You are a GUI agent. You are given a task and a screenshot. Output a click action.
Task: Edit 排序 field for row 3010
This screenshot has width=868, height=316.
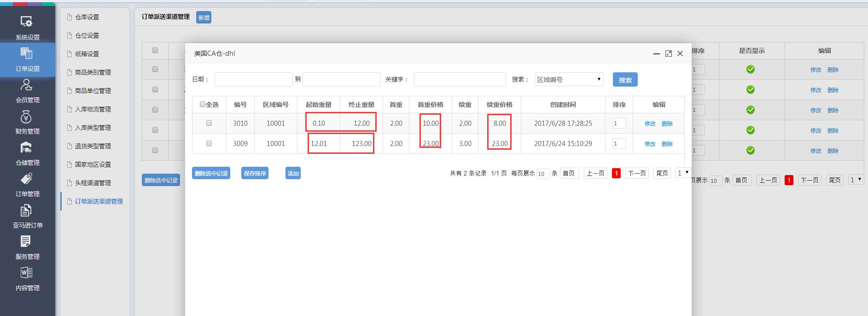(619, 123)
